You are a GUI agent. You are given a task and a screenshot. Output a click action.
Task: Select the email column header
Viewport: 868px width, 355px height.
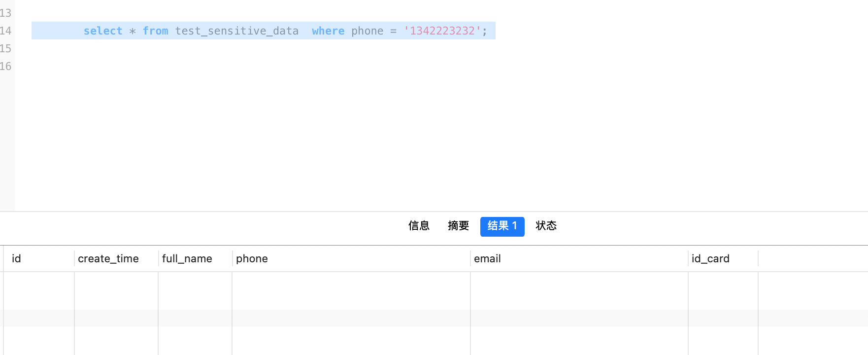487,259
